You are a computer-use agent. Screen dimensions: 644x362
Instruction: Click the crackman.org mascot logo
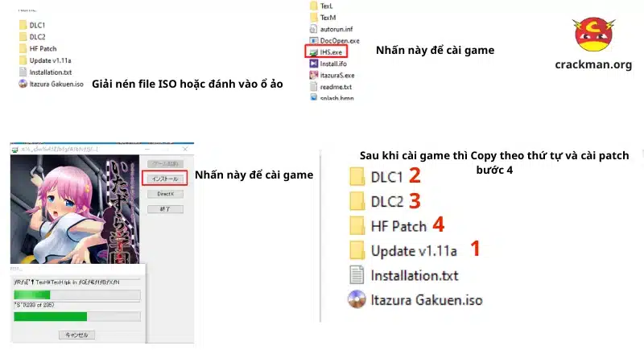pos(594,34)
